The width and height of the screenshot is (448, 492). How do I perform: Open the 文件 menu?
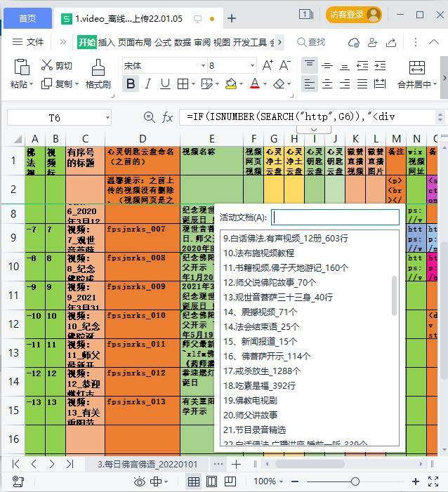pyautogui.click(x=28, y=41)
